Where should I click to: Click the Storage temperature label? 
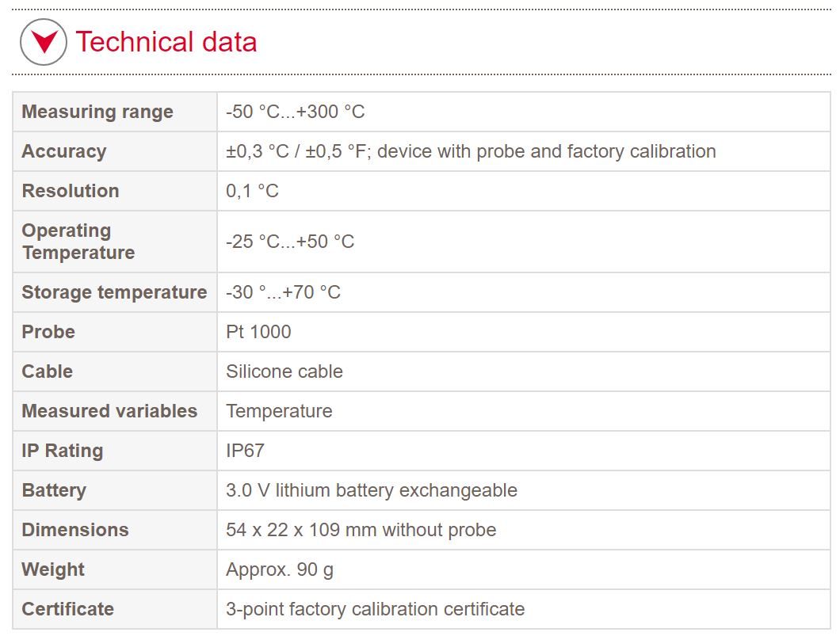114,292
